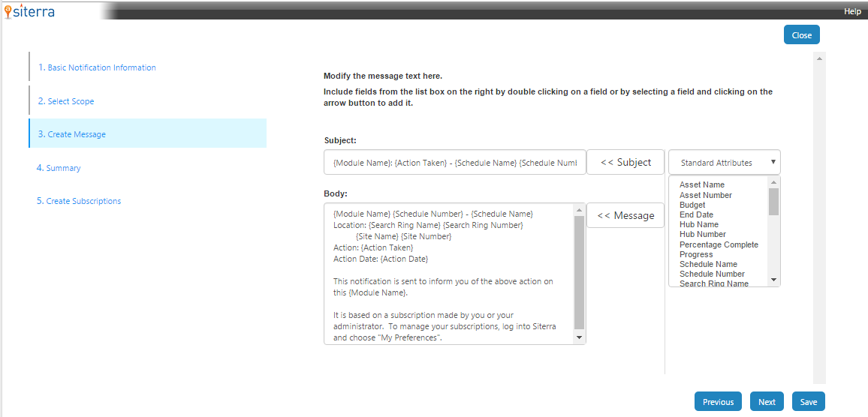Select Percentage Complete in the attribute list

click(x=719, y=244)
